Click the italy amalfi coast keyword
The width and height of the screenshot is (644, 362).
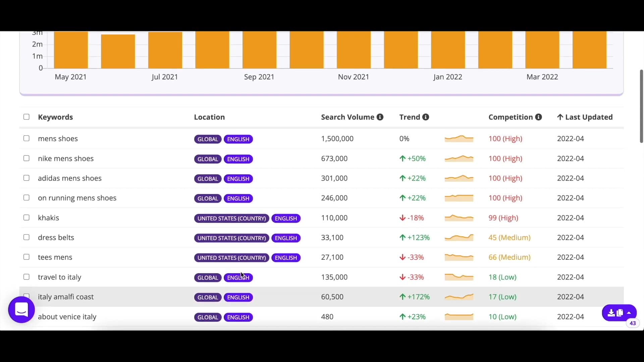(x=66, y=297)
